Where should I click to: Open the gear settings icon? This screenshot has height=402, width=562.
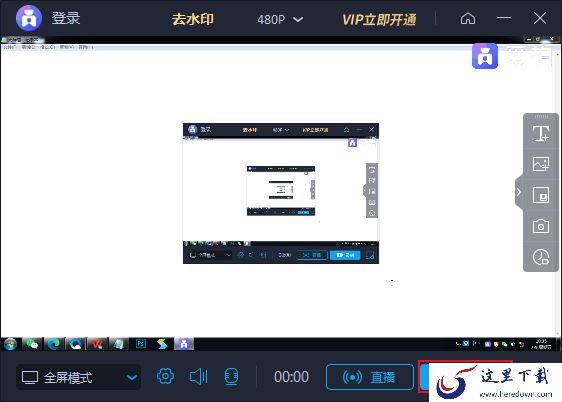click(165, 377)
